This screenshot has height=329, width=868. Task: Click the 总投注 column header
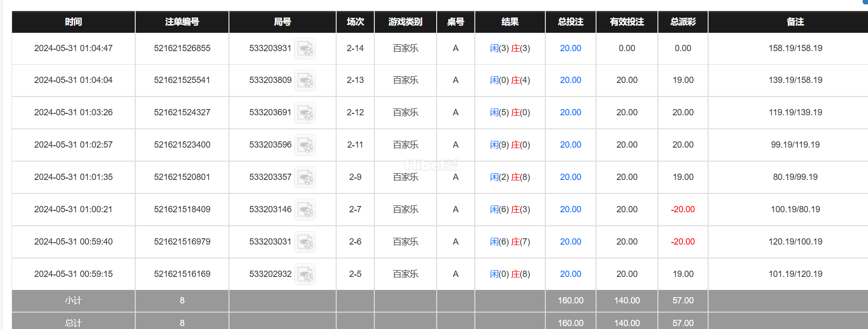(570, 22)
